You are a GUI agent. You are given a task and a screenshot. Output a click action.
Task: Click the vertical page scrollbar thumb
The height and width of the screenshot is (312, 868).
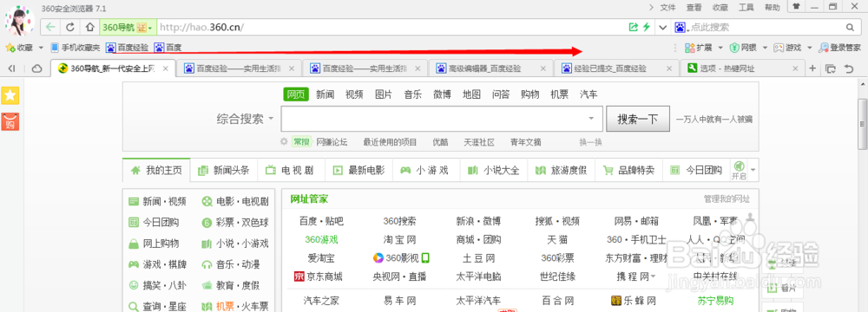point(862,124)
